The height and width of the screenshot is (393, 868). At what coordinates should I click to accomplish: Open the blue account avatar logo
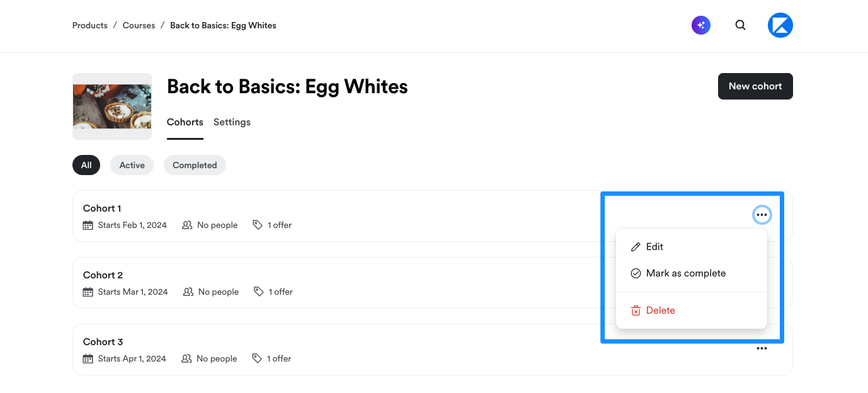(780, 25)
